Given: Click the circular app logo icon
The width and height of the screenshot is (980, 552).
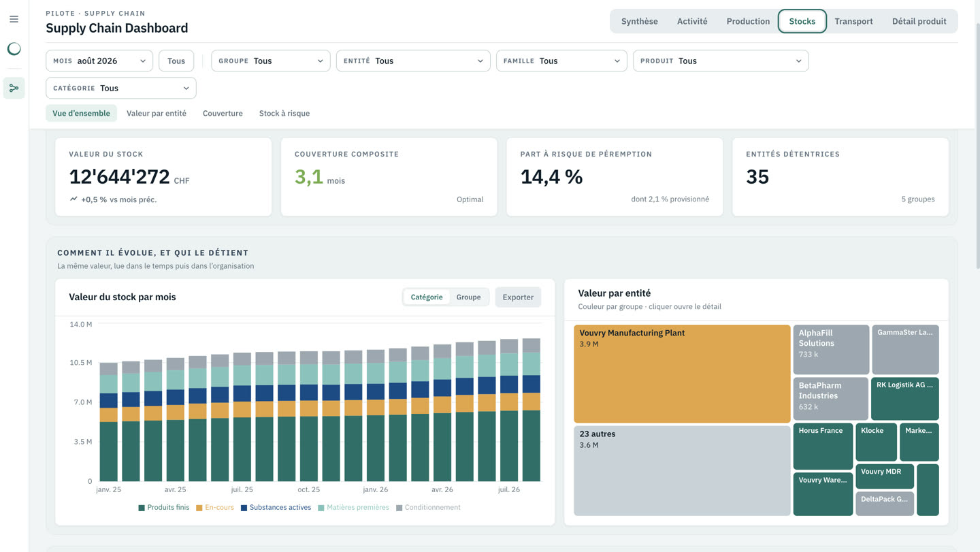Looking at the screenshot, I should click(14, 49).
